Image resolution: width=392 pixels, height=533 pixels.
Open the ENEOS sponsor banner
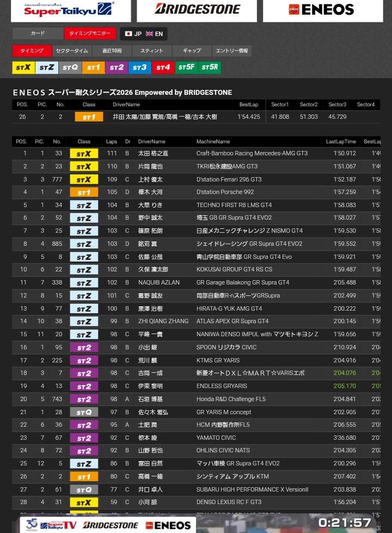pos(323,10)
